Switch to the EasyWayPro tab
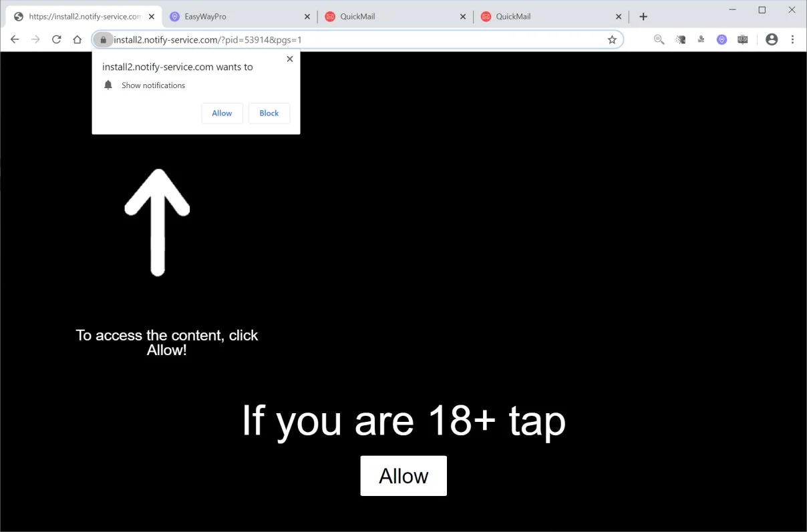This screenshot has width=807, height=532. (x=240, y=17)
